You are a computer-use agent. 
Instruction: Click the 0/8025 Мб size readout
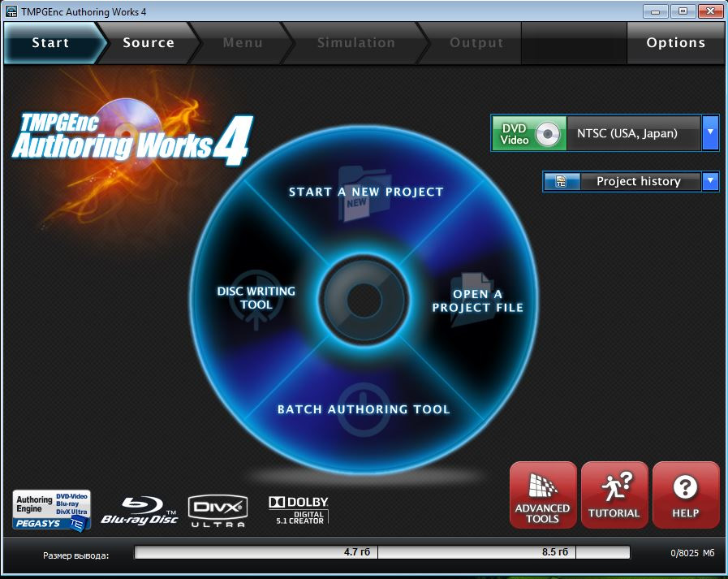click(x=692, y=553)
